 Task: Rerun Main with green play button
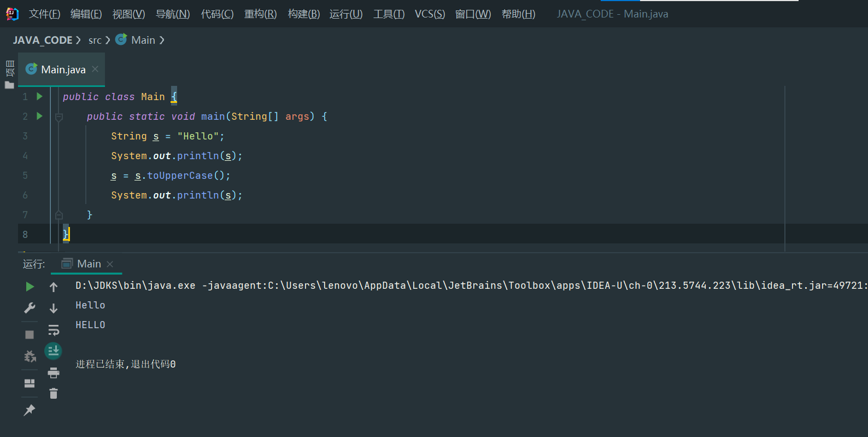(30, 287)
